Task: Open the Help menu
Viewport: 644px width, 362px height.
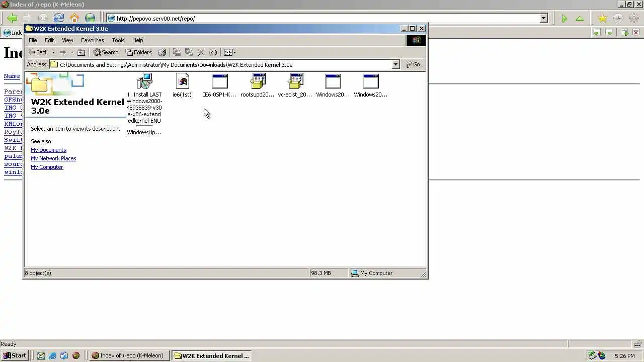Action: pyautogui.click(x=138, y=40)
